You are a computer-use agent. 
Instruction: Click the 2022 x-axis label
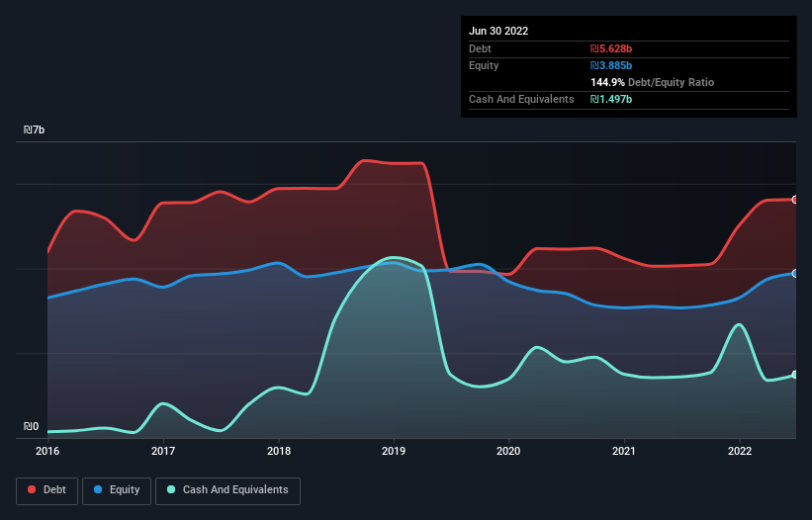[740, 451]
